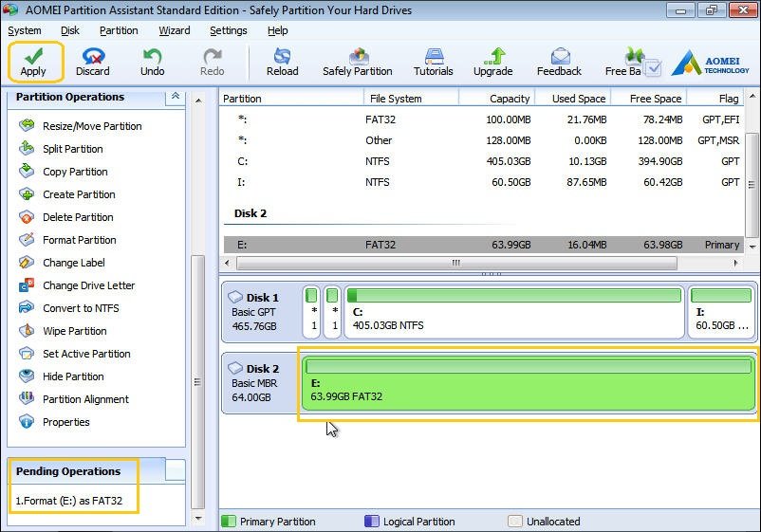This screenshot has height=532, width=761.
Task: Select Resize/Move Partition operation
Action: coord(81,126)
